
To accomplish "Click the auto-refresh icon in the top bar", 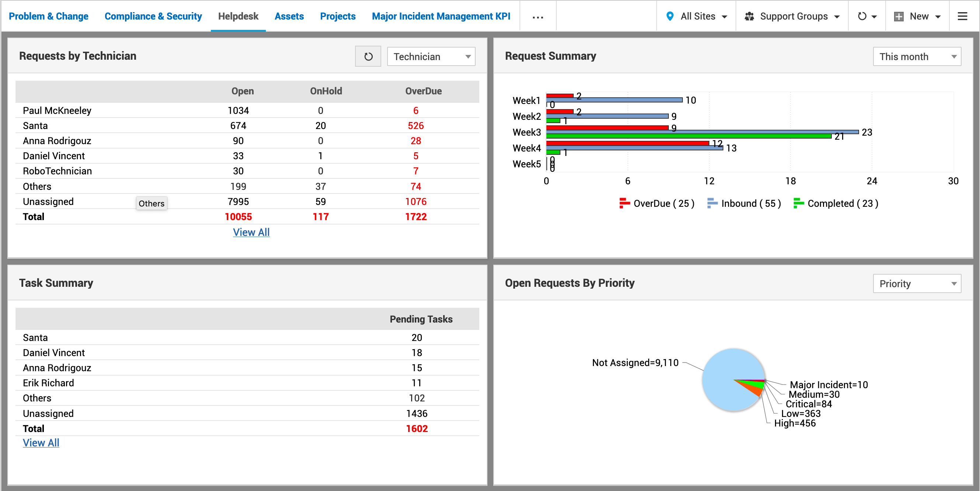I will pyautogui.click(x=862, y=16).
